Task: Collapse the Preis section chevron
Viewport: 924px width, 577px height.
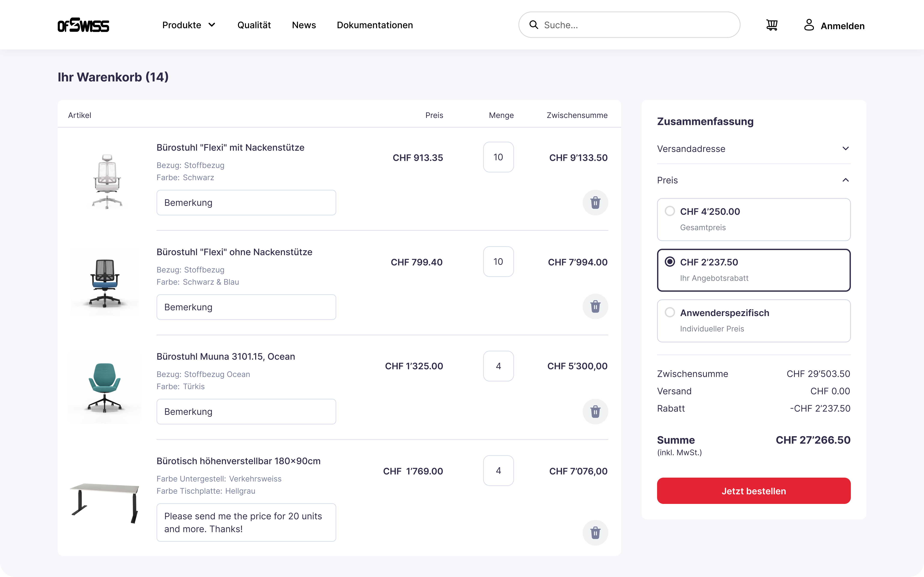Action: click(846, 180)
